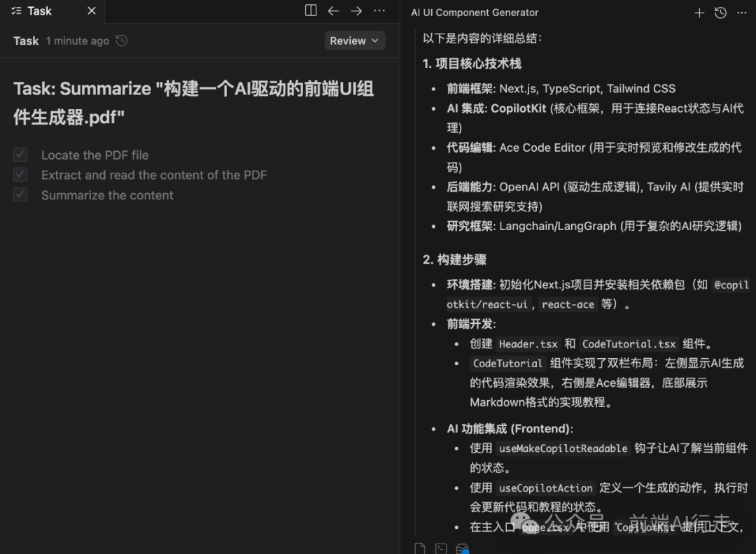Click the attach file icon below the chat

(419, 548)
